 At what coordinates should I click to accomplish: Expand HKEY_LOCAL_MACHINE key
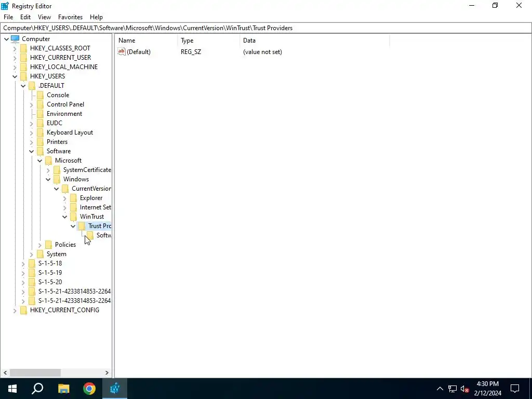coord(15,67)
